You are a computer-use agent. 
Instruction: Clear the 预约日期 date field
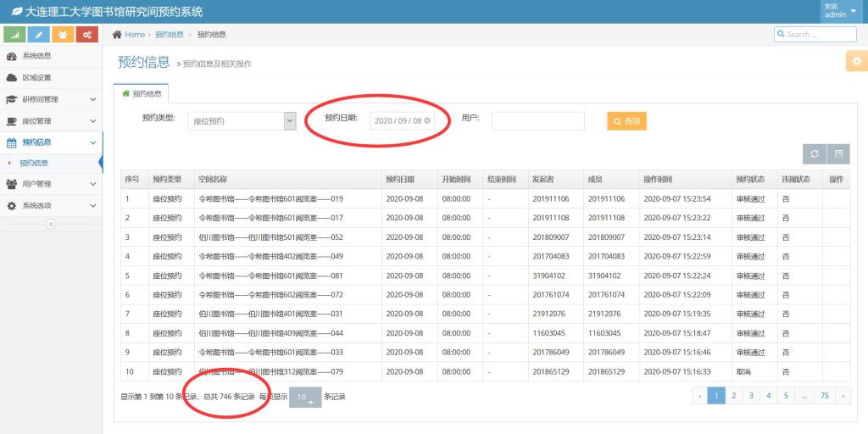(x=427, y=121)
